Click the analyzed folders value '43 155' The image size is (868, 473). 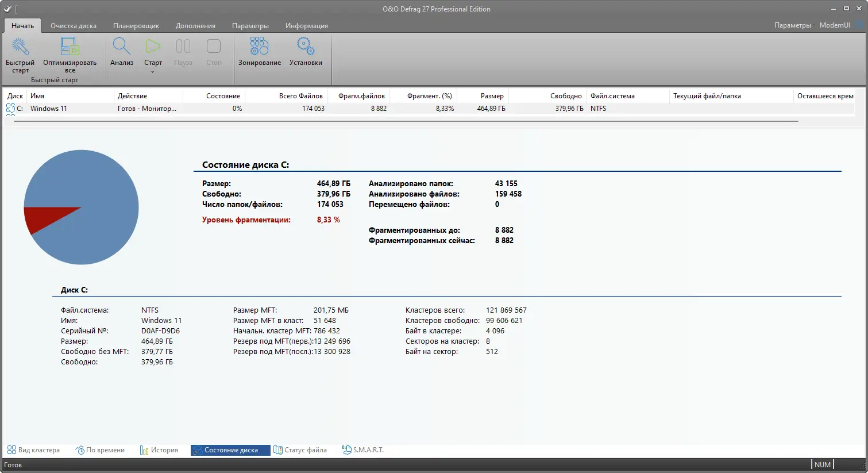tap(506, 183)
